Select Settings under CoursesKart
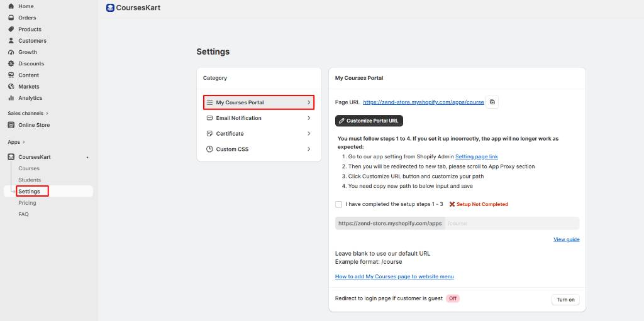 (29, 192)
